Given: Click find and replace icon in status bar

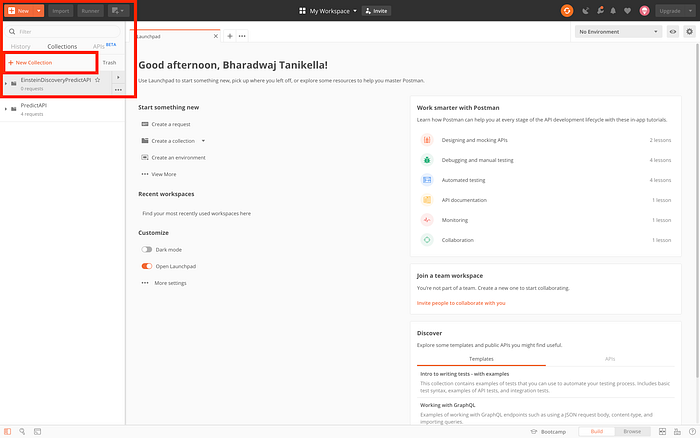Looking at the screenshot, I should (22, 432).
